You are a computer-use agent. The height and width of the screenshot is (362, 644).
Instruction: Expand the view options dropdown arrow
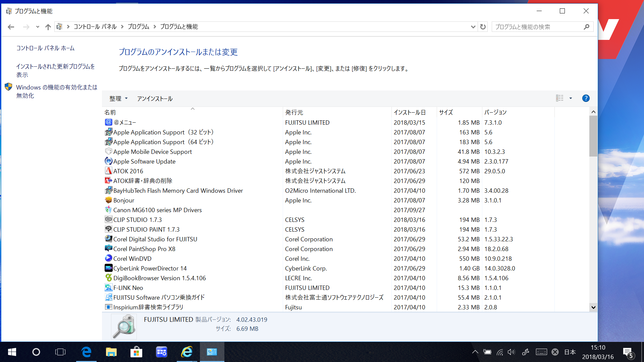click(571, 98)
